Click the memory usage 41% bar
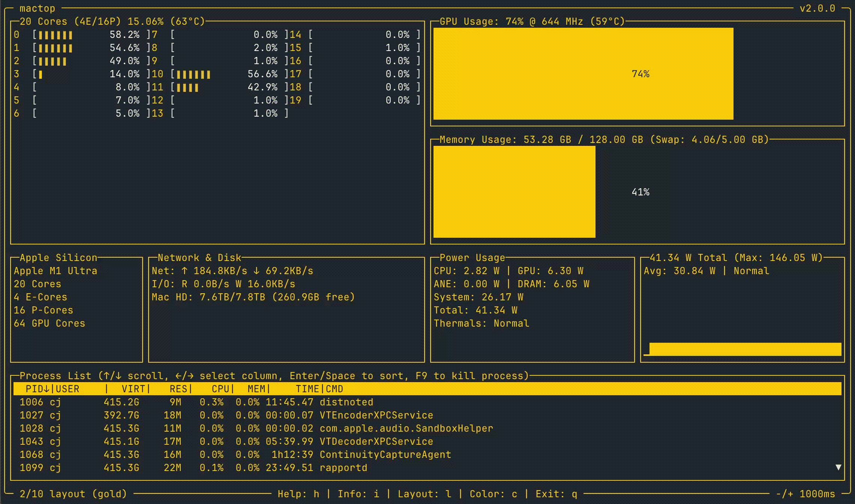Image resolution: width=855 pixels, height=504 pixels. click(514, 192)
